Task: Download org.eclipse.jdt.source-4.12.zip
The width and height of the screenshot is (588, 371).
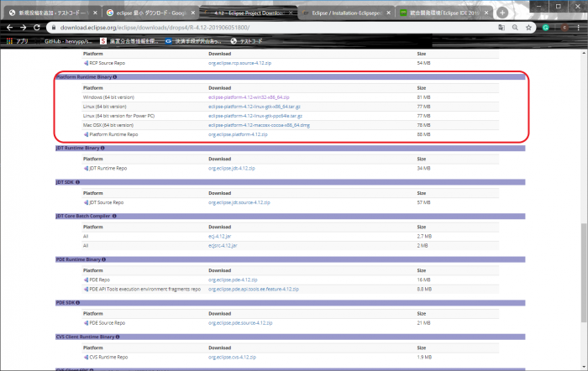Action: click(239, 203)
